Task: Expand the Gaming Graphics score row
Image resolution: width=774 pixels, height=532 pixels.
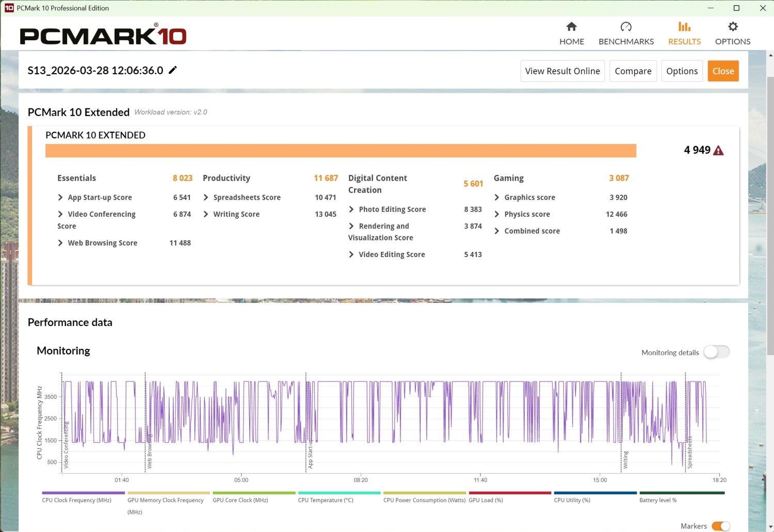Action: point(497,198)
